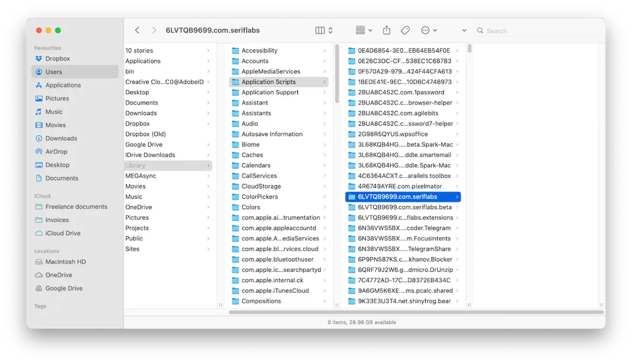Select the greyed Library folder
The width and height of the screenshot is (632, 364).
point(168,165)
